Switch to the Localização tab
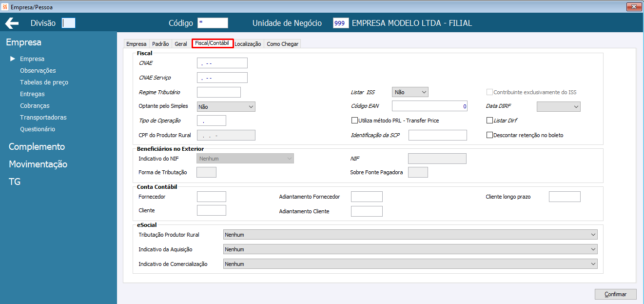 point(248,44)
